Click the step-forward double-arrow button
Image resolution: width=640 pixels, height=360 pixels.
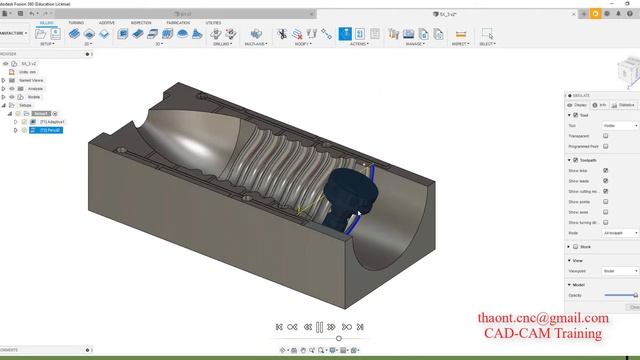point(331,327)
